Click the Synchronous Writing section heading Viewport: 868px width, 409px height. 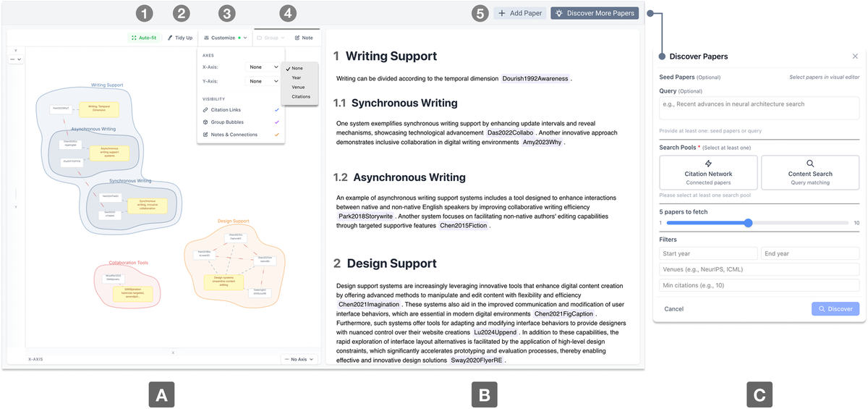point(404,103)
